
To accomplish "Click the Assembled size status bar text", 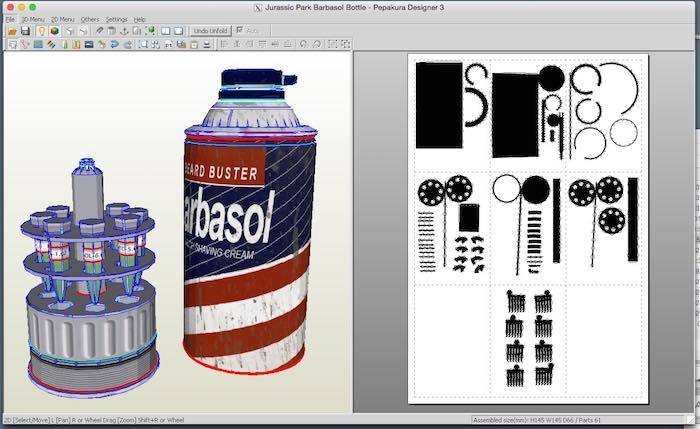I will coord(537,420).
